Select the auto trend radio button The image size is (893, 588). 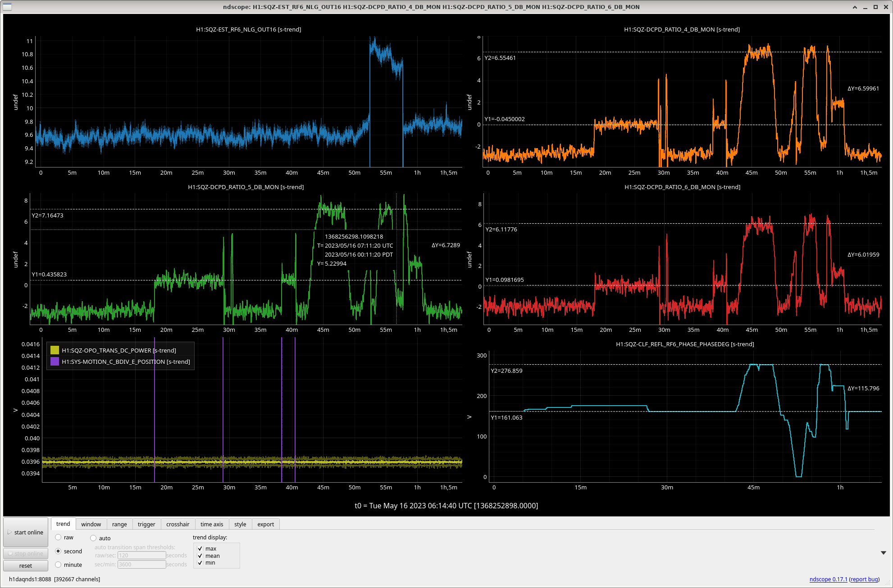click(x=93, y=538)
